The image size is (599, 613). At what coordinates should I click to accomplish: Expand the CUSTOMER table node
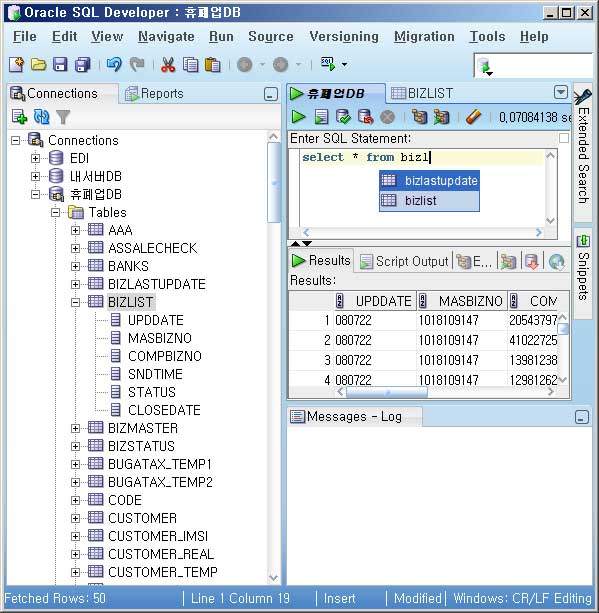[75, 518]
